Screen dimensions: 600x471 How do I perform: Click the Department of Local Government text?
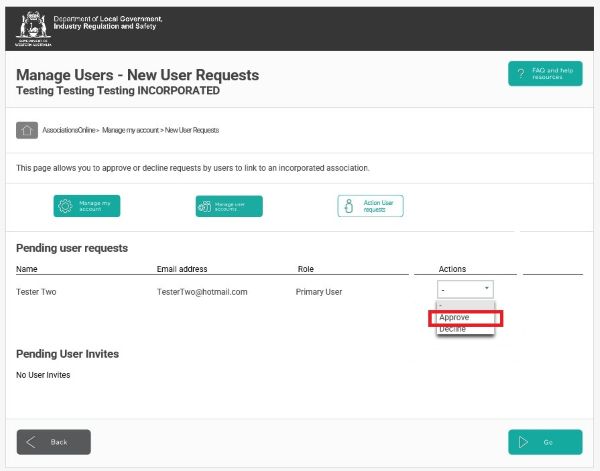pos(108,23)
